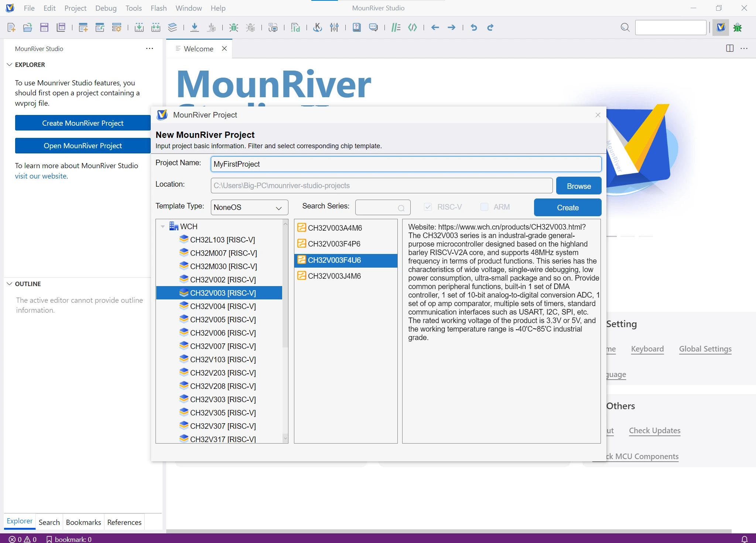Image resolution: width=756 pixels, height=543 pixels.
Task: Collapse the EXPLORER section
Action: pyautogui.click(x=10, y=65)
